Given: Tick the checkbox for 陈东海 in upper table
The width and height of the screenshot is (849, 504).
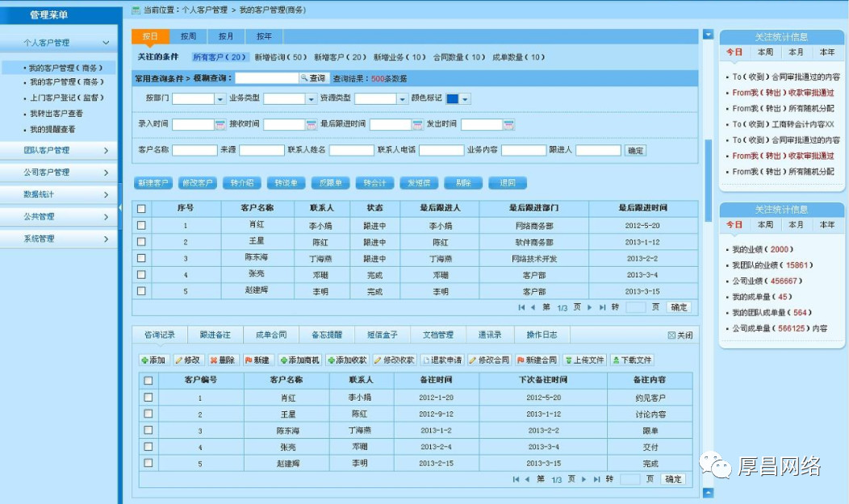Looking at the screenshot, I should point(141,258).
